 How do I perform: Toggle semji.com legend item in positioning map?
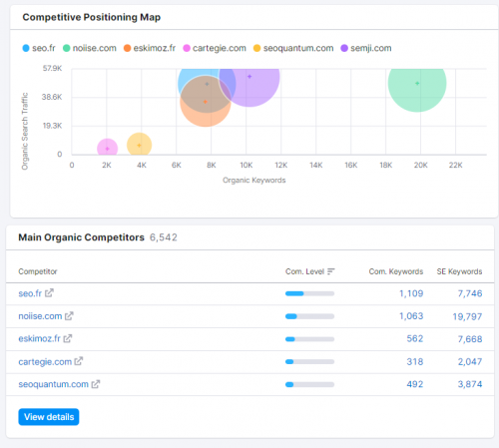click(x=366, y=48)
